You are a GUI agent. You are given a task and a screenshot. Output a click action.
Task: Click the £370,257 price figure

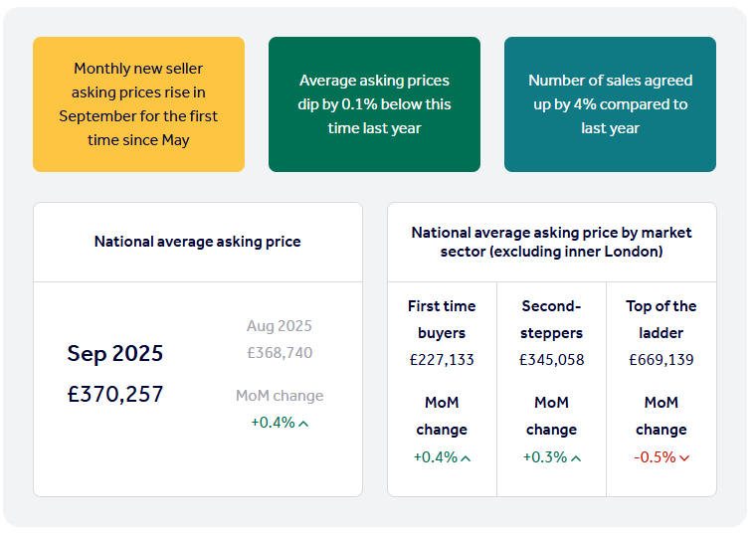coord(115,394)
